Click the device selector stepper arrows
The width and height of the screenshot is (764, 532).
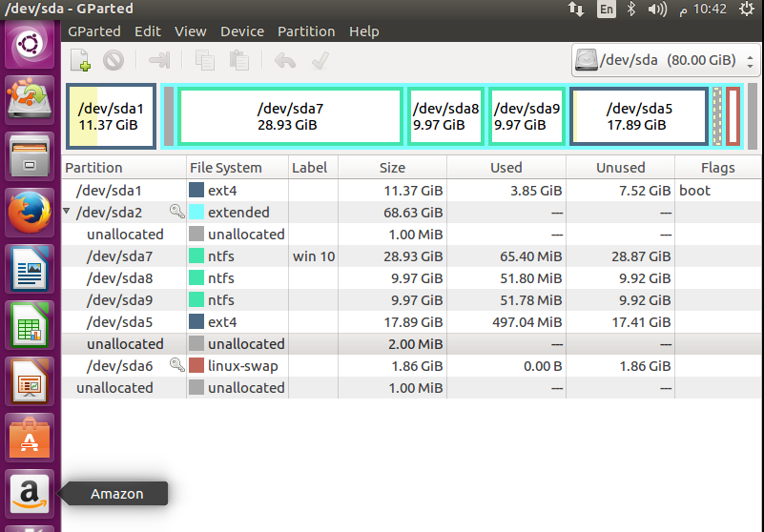tap(750, 60)
